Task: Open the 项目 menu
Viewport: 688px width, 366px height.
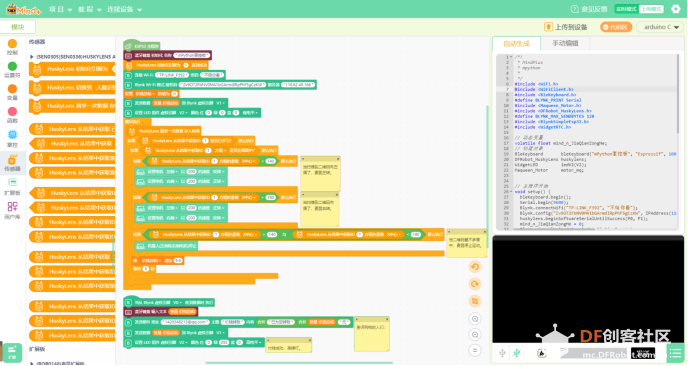Action: click(60, 9)
